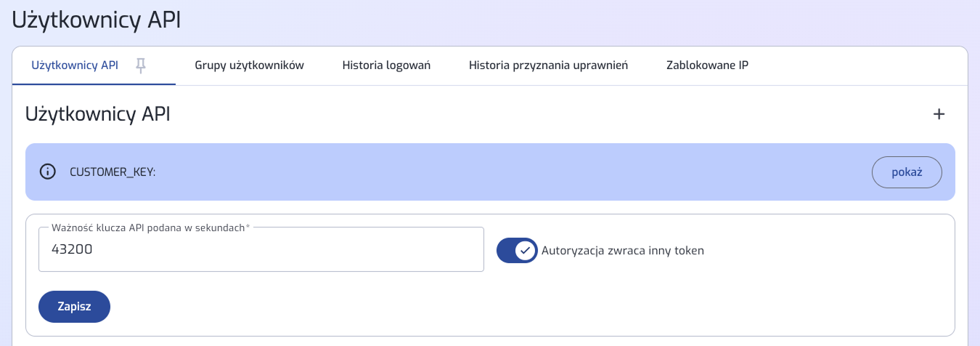The image size is (980, 346).
Task: Go to Historia przyznania uprawnień tab
Action: [x=548, y=65]
